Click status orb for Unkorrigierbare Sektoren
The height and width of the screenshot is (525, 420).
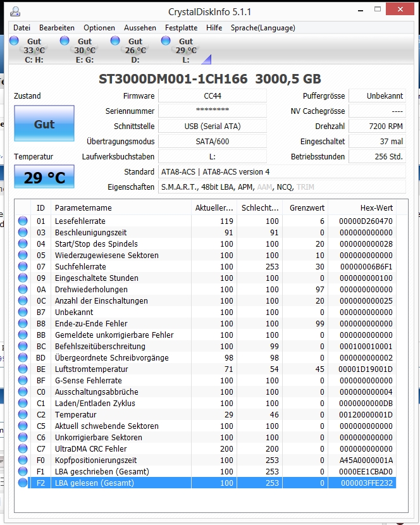pyautogui.click(x=23, y=437)
